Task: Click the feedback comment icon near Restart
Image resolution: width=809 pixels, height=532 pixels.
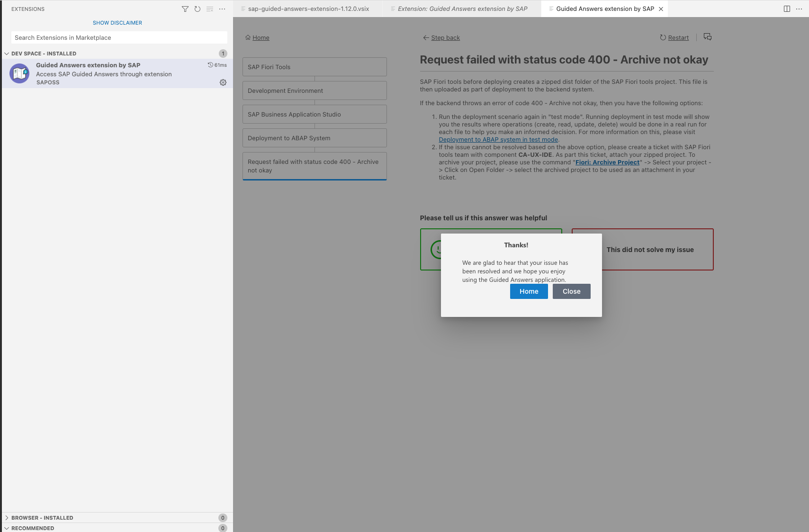Action: click(707, 37)
